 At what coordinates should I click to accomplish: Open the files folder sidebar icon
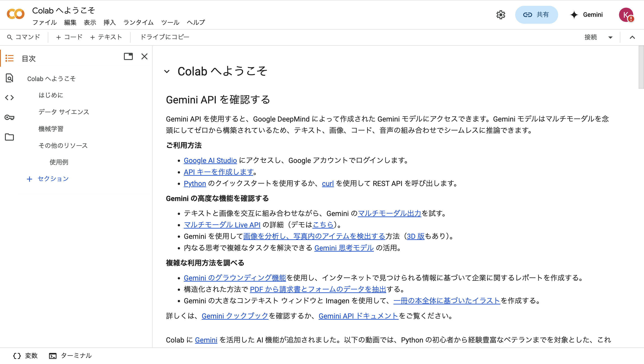tap(9, 137)
